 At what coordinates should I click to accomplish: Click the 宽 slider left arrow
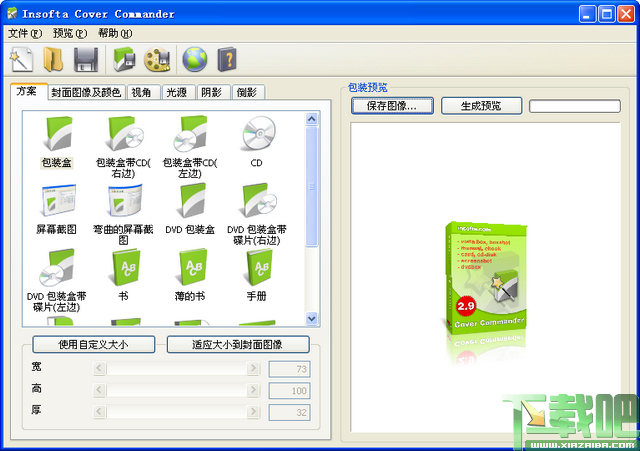pyautogui.click(x=99, y=368)
